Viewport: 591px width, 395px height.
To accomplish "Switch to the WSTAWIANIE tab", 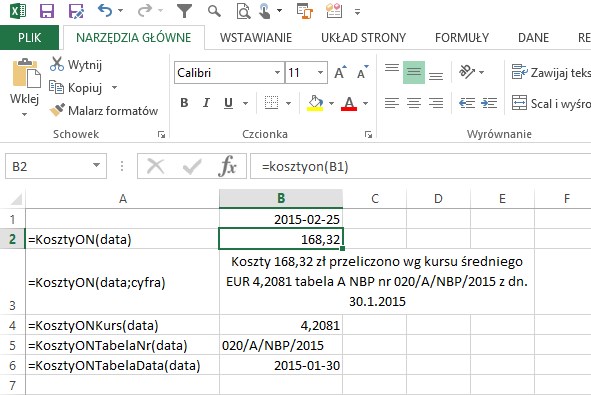I will pyautogui.click(x=256, y=38).
